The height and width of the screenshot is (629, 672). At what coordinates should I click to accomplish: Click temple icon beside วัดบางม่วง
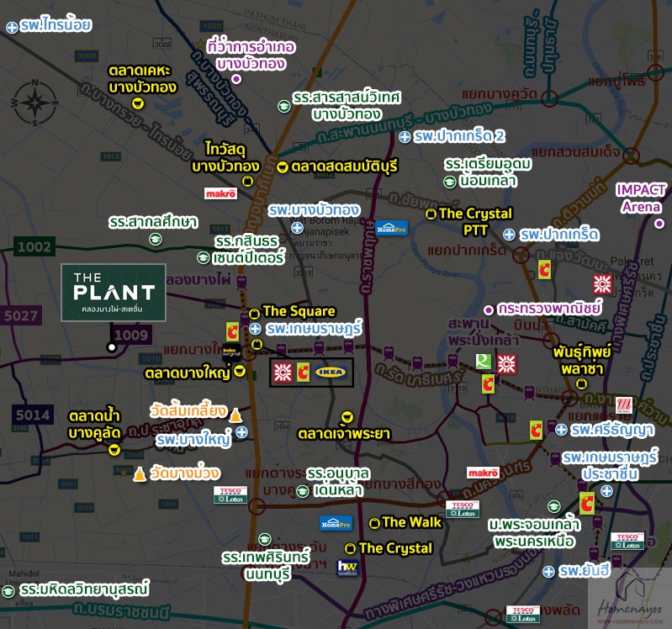(x=140, y=474)
